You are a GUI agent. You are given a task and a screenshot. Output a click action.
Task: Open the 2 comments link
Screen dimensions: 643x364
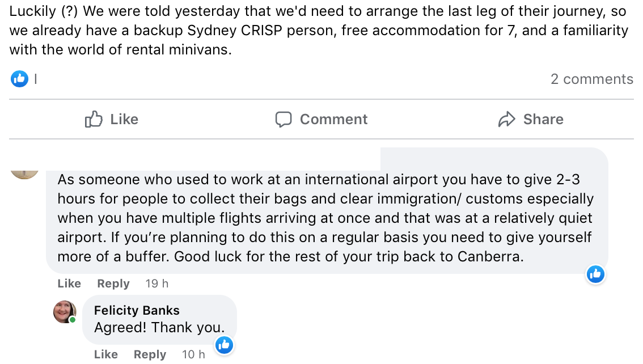point(591,79)
